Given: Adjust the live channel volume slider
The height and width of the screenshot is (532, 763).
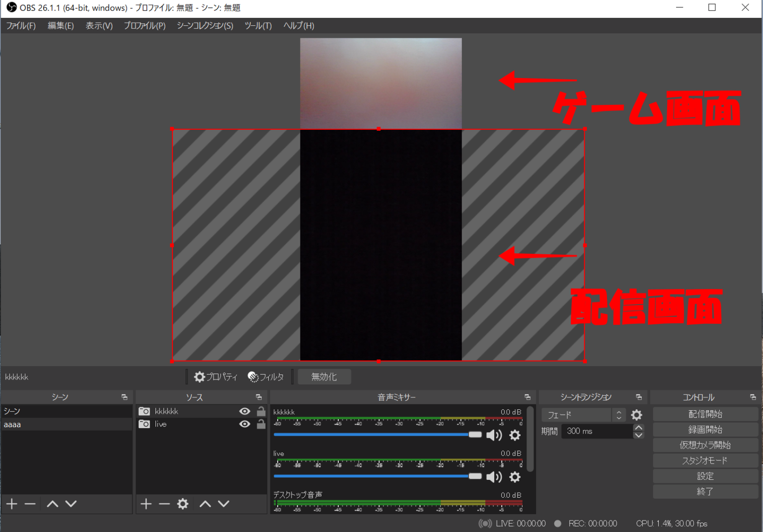Looking at the screenshot, I should (473, 475).
